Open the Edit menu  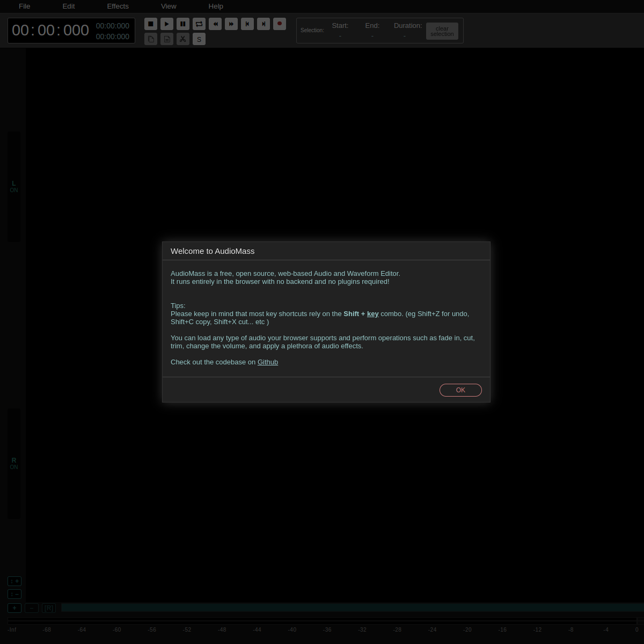(x=69, y=6)
